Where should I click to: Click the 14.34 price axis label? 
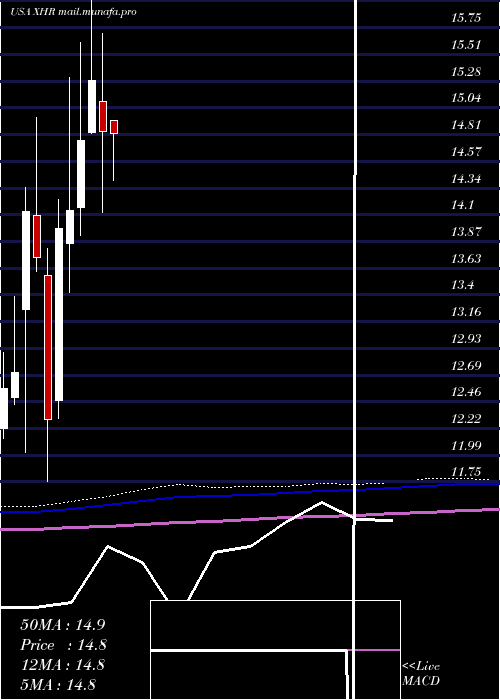[466, 179]
